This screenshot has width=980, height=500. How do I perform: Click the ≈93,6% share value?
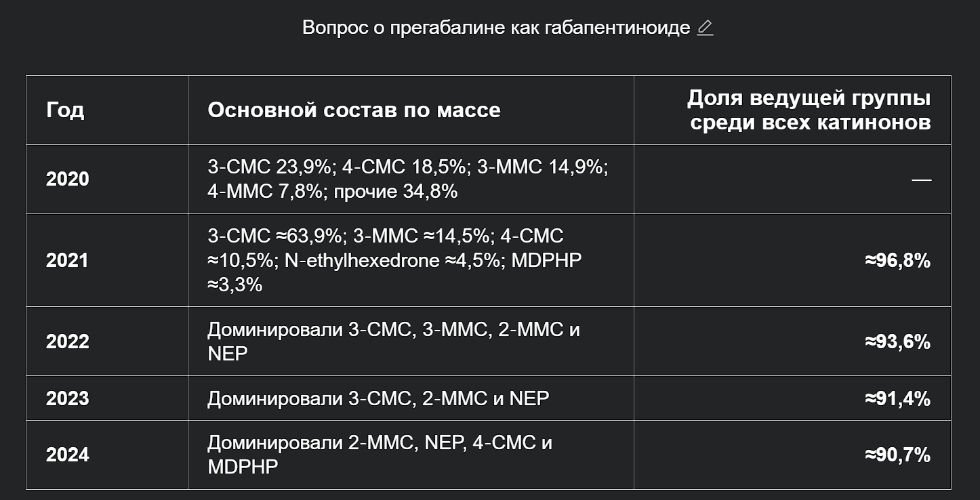897,341
